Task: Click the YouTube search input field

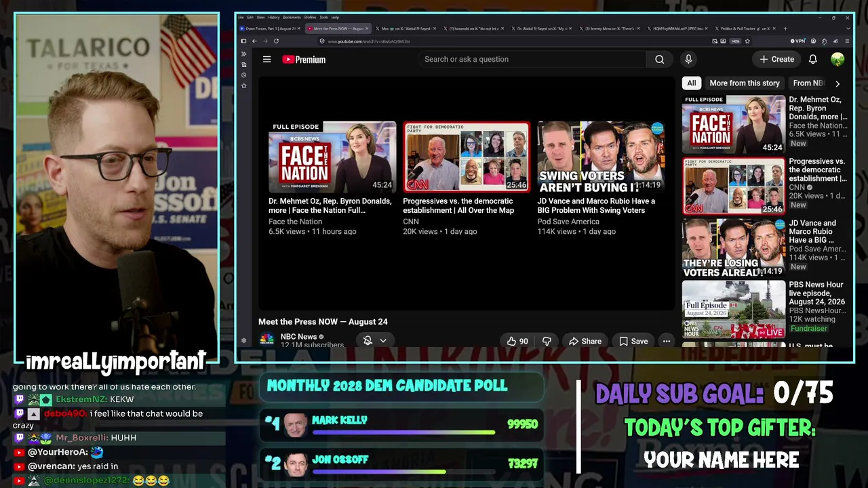Action: (x=532, y=60)
